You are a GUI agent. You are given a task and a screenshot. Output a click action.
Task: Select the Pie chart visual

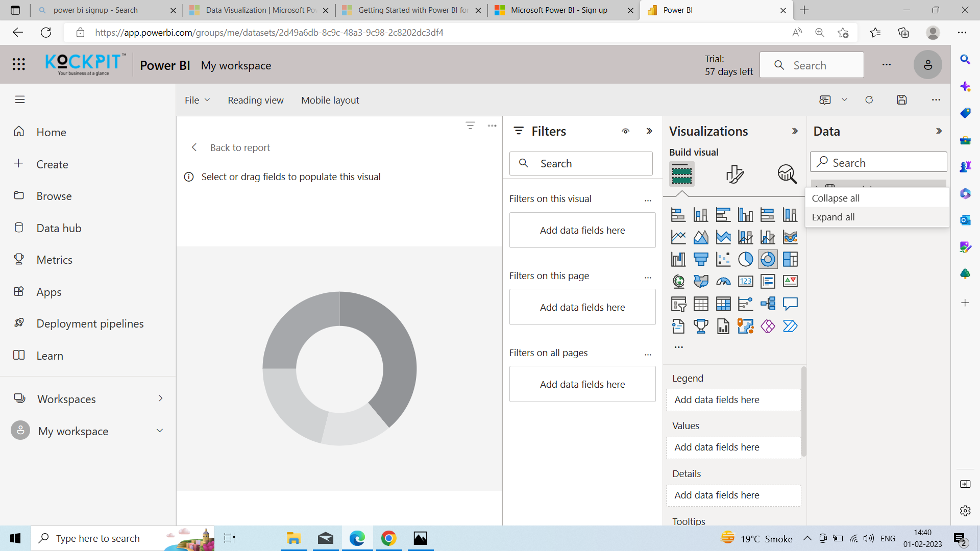click(746, 259)
